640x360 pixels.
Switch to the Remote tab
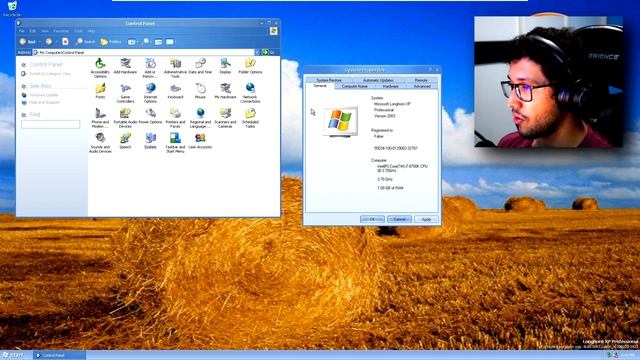(421, 80)
